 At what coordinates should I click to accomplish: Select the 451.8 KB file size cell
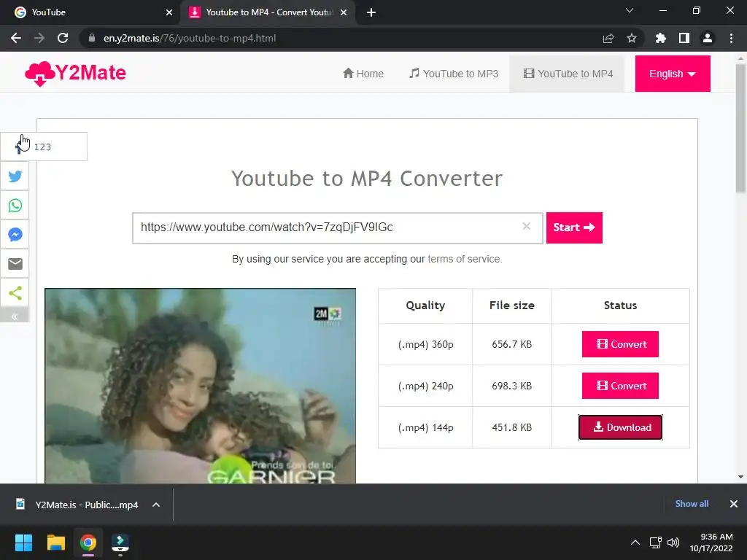511,427
